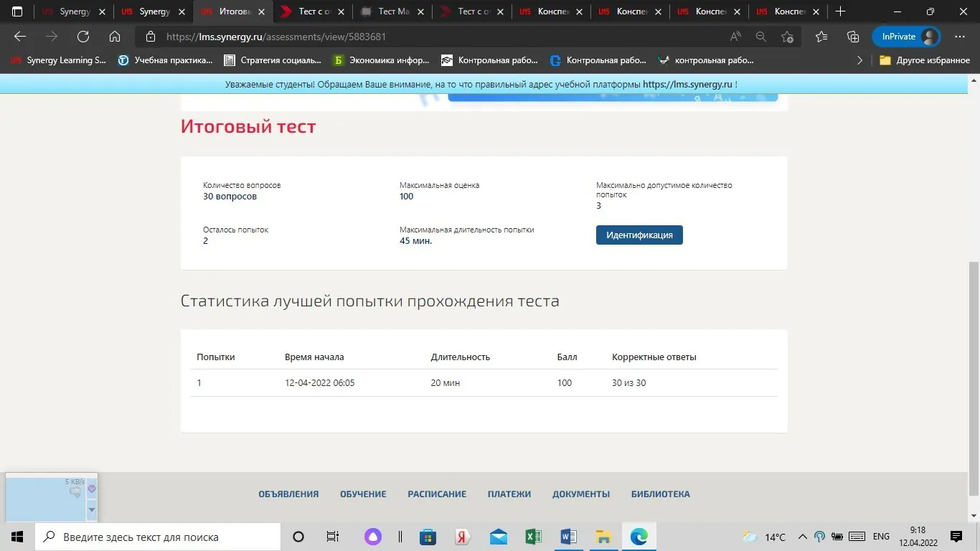Viewport: 980px width, 551px height.
Task: Open the Другое избранное folder
Action: point(925,60)
